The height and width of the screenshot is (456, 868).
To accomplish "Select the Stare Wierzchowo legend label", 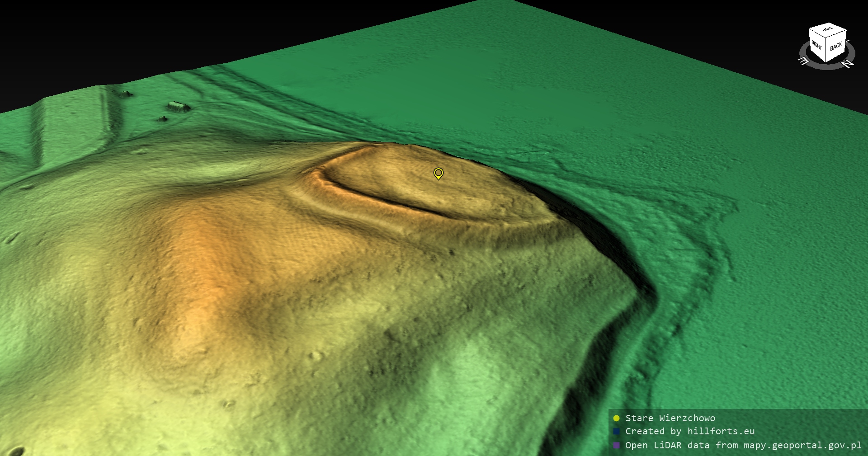I will click(670, 418).
